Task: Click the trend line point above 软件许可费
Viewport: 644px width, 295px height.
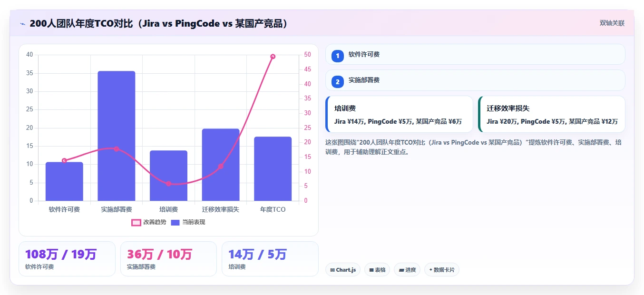Action: 64,161
